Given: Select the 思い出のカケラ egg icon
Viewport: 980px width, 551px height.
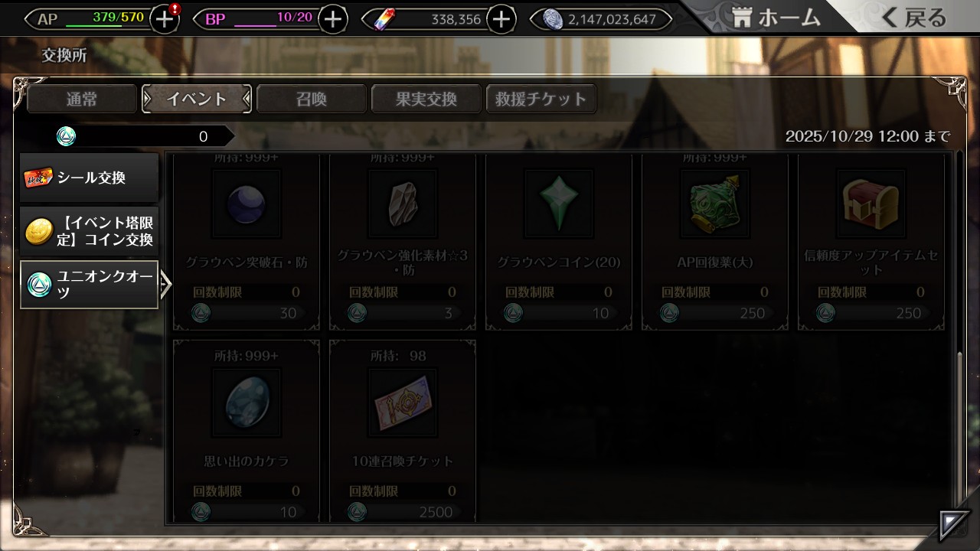Looking at the screenshot, I should coord(247,403).
